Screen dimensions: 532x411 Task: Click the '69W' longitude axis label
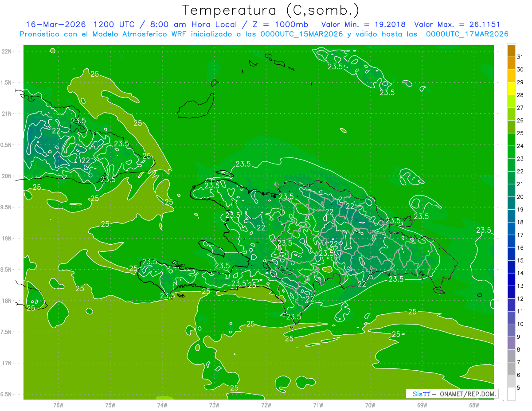[422, 405]
